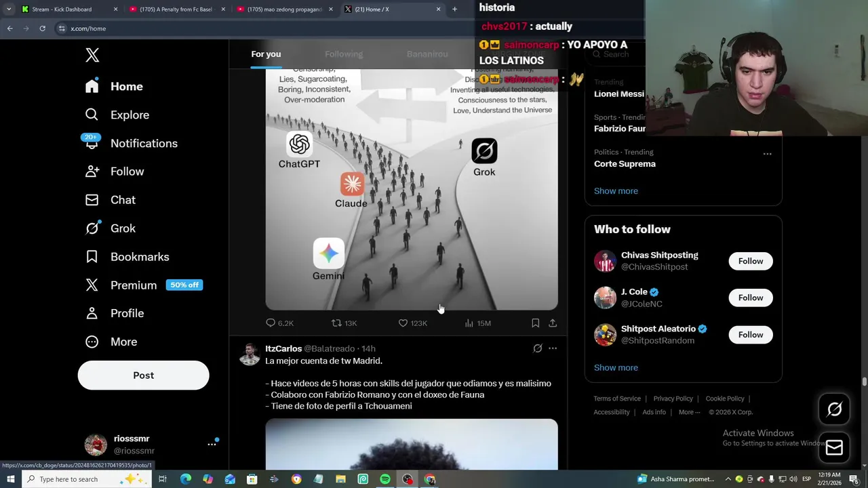Click the page vertical scrollbar thumb
This screenshot has height=488, width=868.
[x=864, y=382]
